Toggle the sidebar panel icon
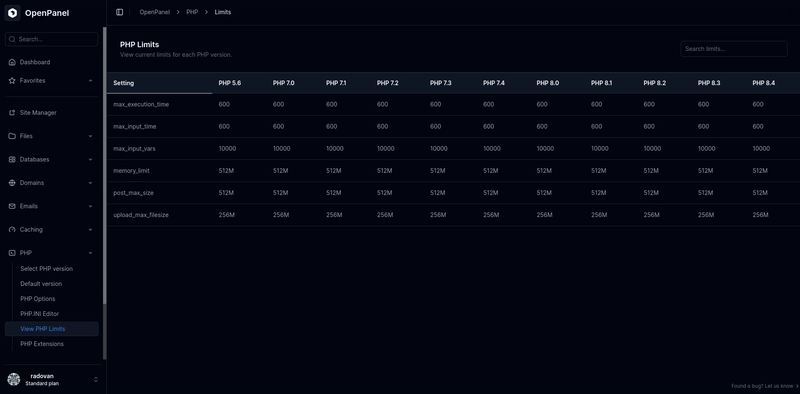Image resolution: width=800 pixels, height=394 pixels. tap(119, 12)
